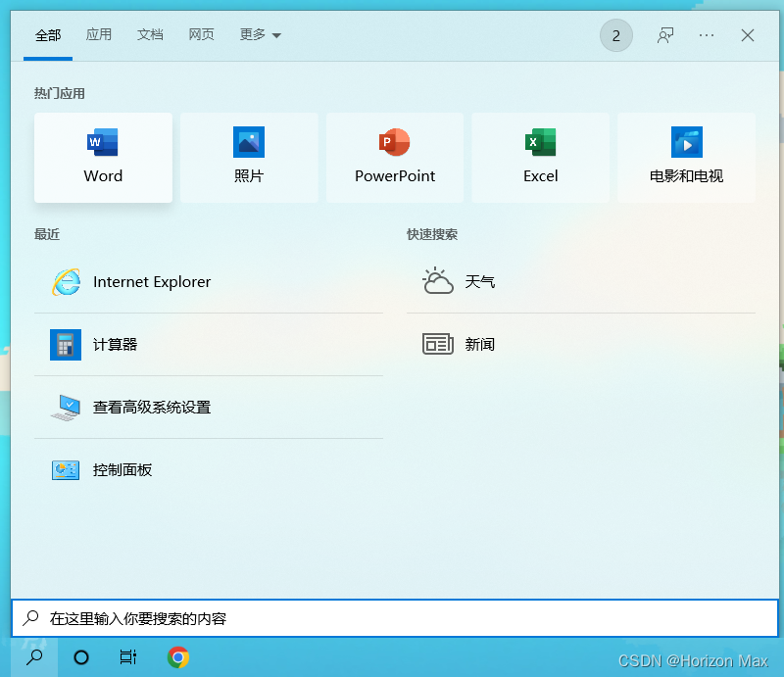
Task: Launch Google Chrome from taskbar
Action: [178, 657]
